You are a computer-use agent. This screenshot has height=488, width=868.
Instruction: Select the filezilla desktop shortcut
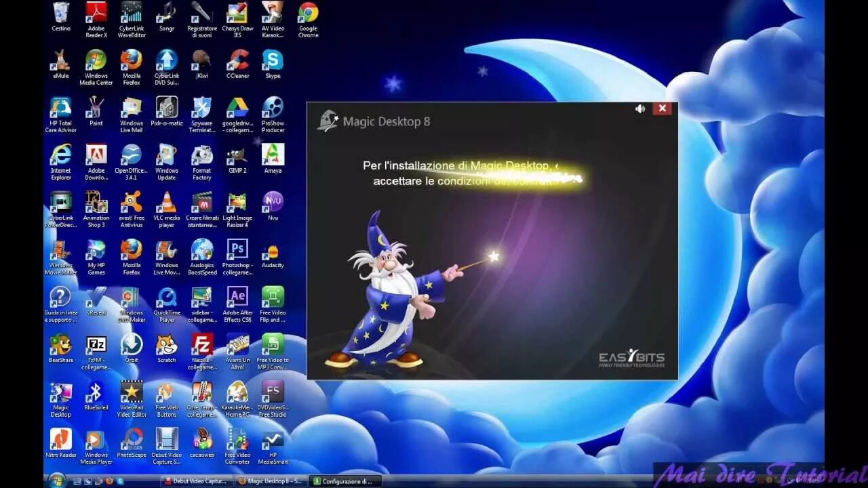[202, 351]
